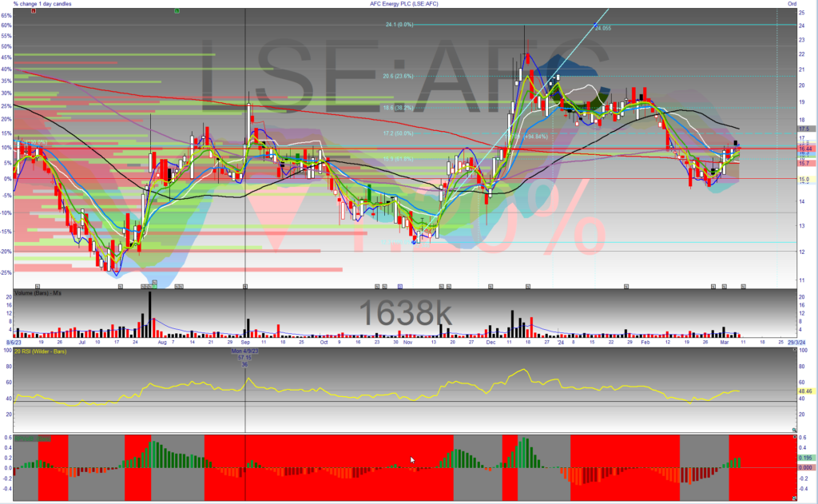
Task: Click the green marker icon on top edge
Action: pos(177,10)
